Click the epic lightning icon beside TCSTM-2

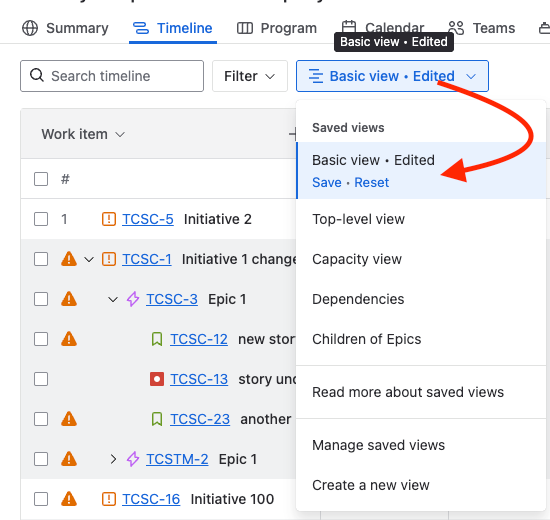[133, 459]
